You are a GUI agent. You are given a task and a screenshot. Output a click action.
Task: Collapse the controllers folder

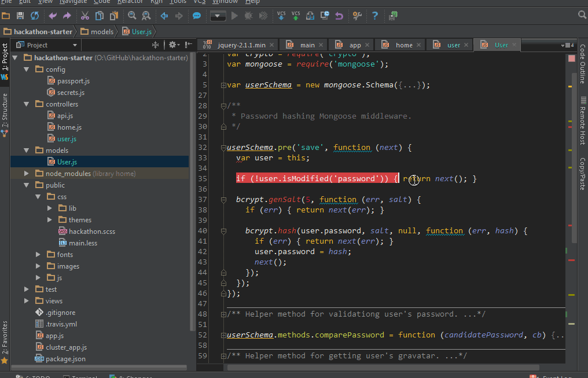27,104
